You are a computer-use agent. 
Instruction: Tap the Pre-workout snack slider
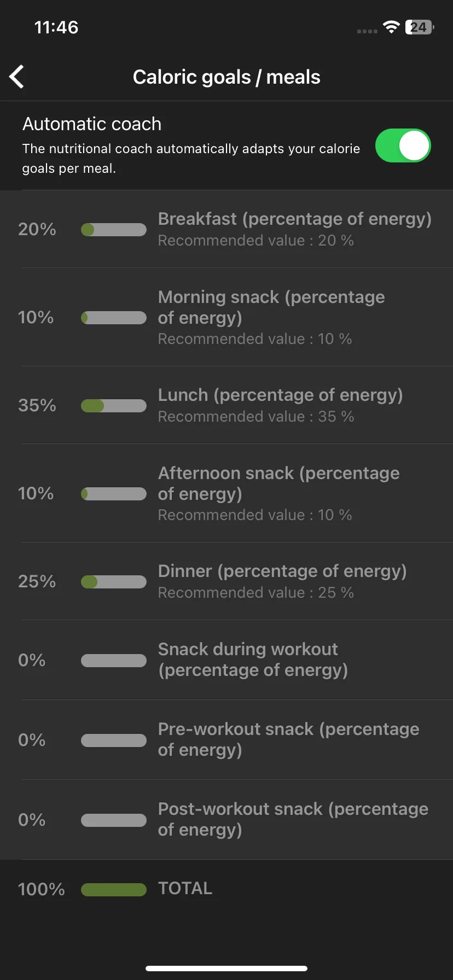point(114,740)
